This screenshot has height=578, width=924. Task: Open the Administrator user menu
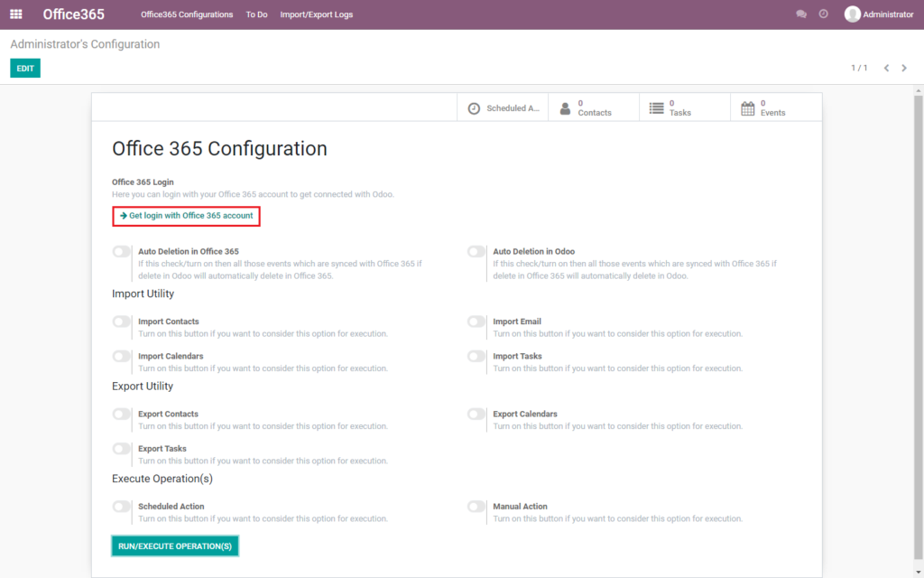pos(879,14)
